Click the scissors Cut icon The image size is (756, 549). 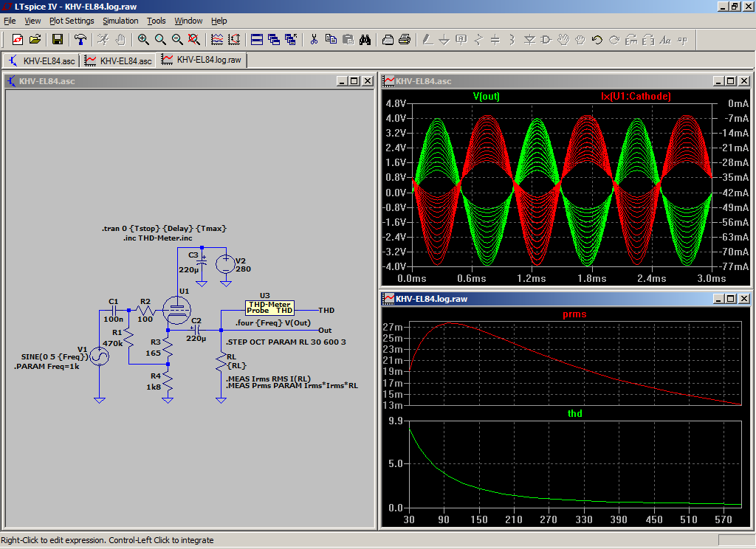[x=314, y=40]
